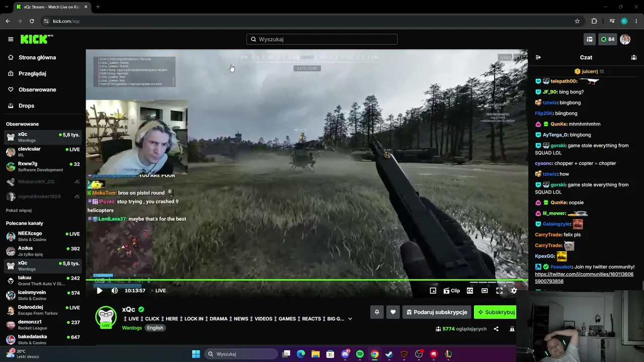The width and height of the screenshot is (644, 362).
Task: Open recommended channel NEEXcsgo
Action: coord(43,236)
